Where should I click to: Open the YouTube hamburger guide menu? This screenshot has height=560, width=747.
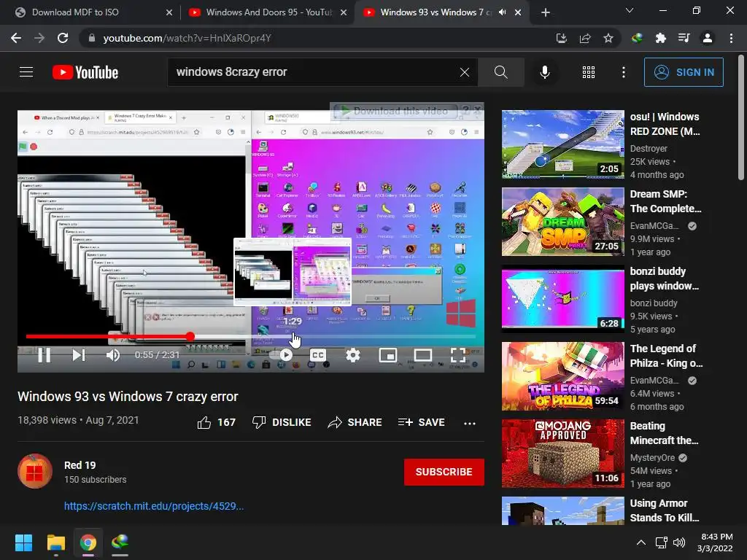[26, 72]
